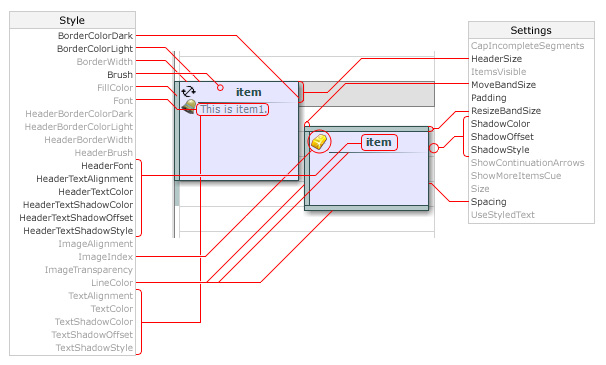Click the bell reminder icon beside item1 text
This screenshot has height=365, width=606.
tap(189, 106)
